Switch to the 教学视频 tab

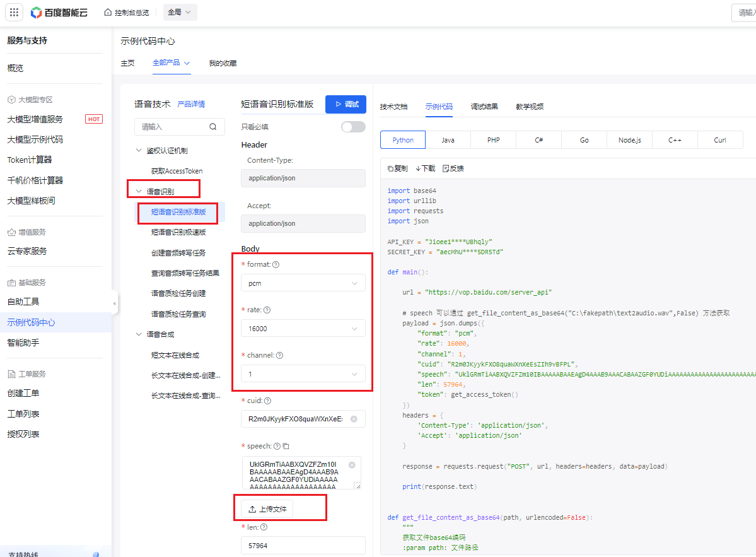tap(530, 107)
